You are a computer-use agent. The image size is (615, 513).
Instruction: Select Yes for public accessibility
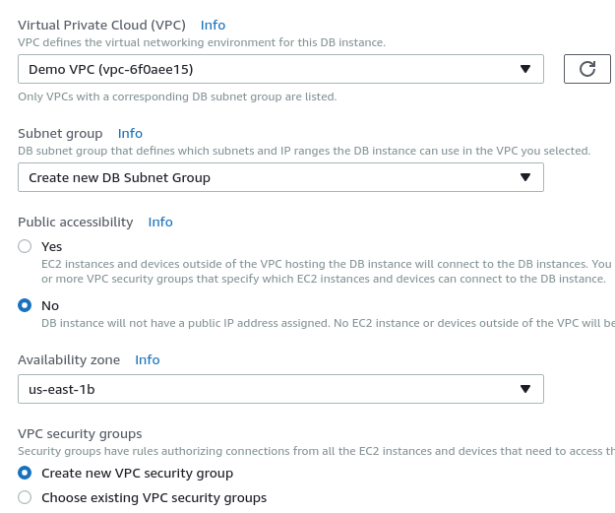25,246
